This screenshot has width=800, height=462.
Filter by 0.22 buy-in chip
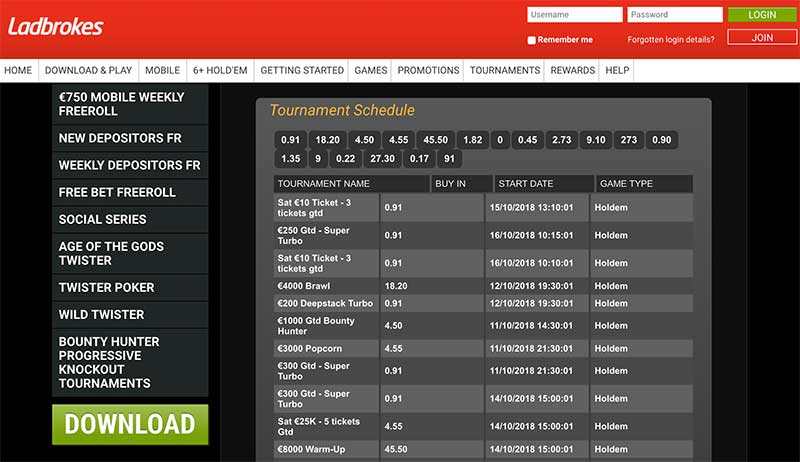(345, 159)
